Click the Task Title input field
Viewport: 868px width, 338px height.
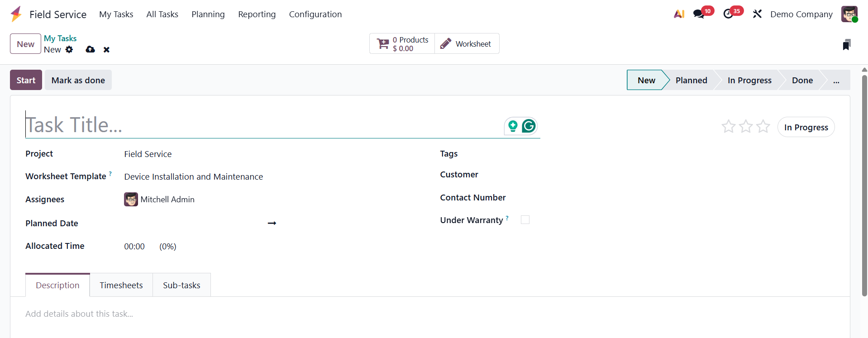coord(262,125)
